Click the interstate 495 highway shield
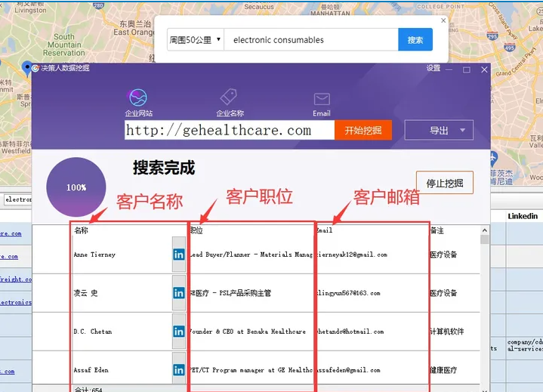The width and height of the screenshot is (543, 392). pyautogui.click(x=510, y=48)
